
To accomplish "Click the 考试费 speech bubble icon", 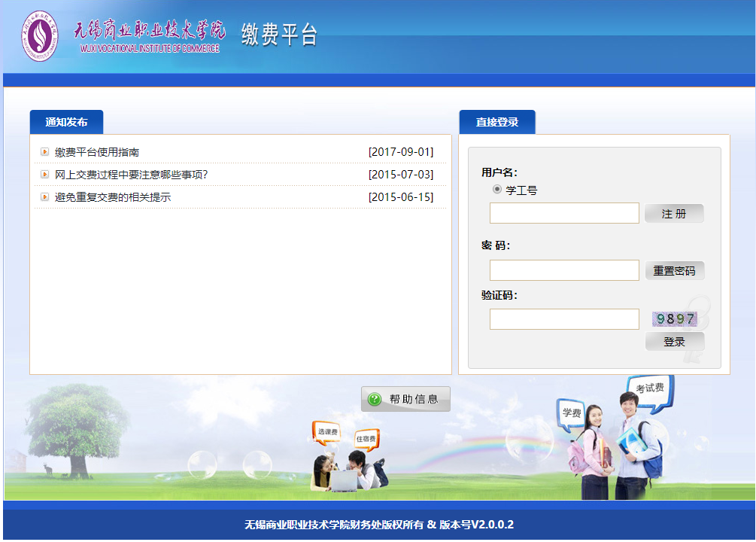I will (650, 388).
